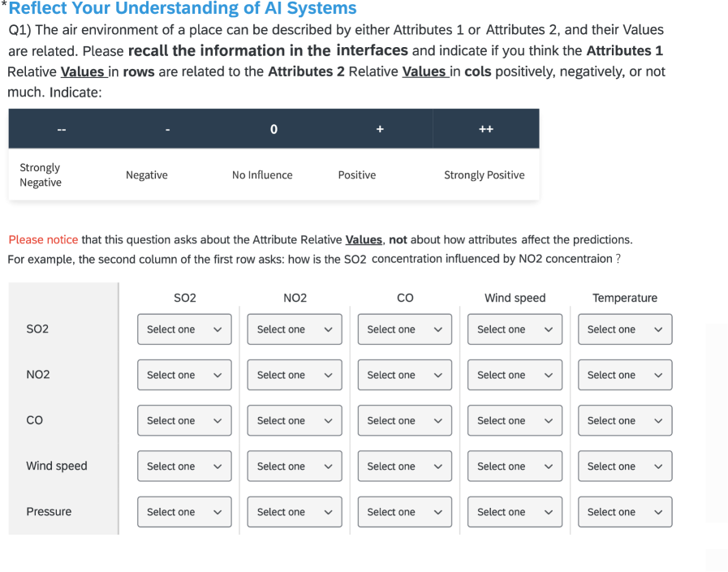Open SO2 row Wind speed dropdown
This screenshot has height=572, width=728.
pos(515,329)
